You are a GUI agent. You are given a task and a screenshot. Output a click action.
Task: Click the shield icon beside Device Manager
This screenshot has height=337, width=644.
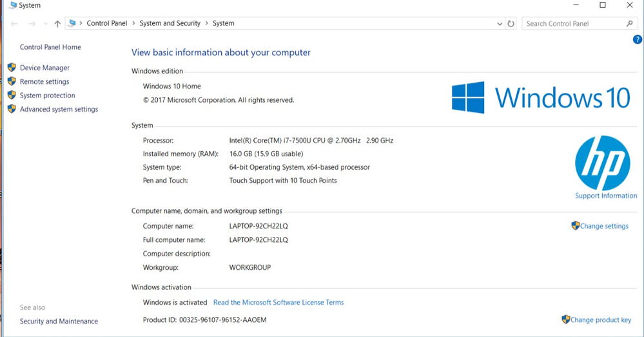coord(12,67)
